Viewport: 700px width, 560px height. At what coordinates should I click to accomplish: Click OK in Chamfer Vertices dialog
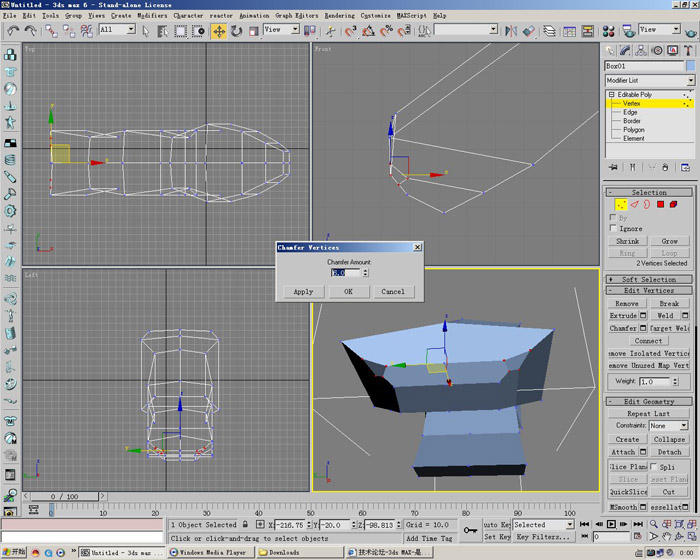[348, 291]
